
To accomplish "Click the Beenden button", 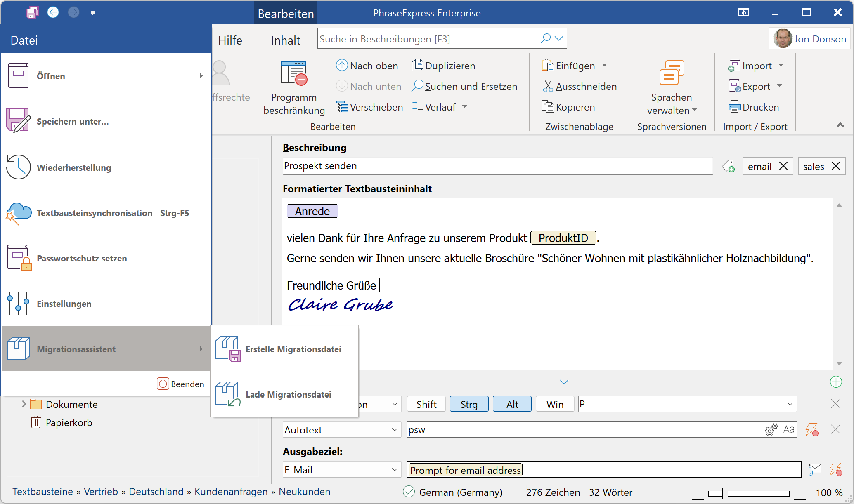I will pos(181,384).
